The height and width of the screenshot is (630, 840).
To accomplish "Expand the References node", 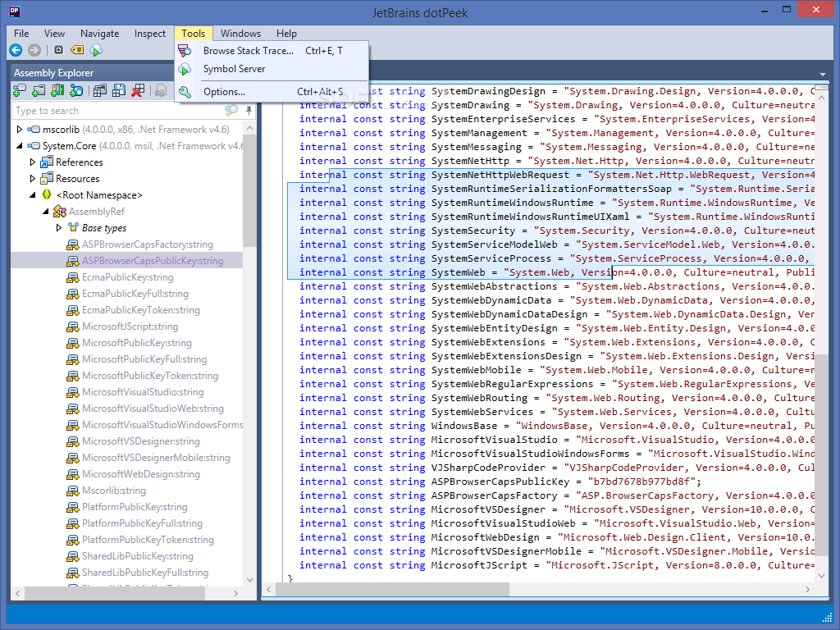I will 32,162.
